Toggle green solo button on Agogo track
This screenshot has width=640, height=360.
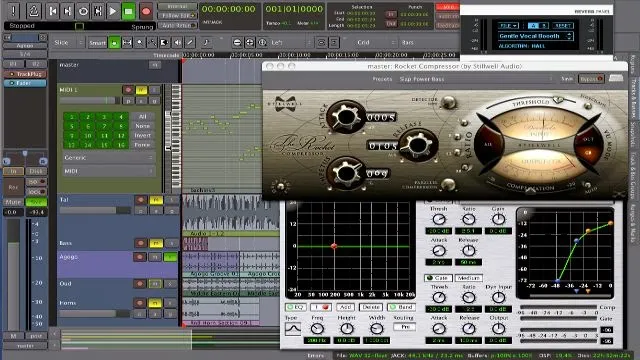(171, 257)
